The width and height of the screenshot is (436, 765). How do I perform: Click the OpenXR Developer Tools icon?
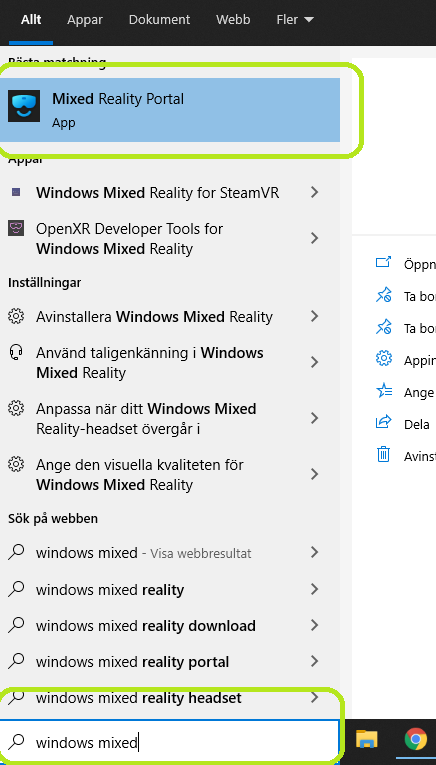16,228
